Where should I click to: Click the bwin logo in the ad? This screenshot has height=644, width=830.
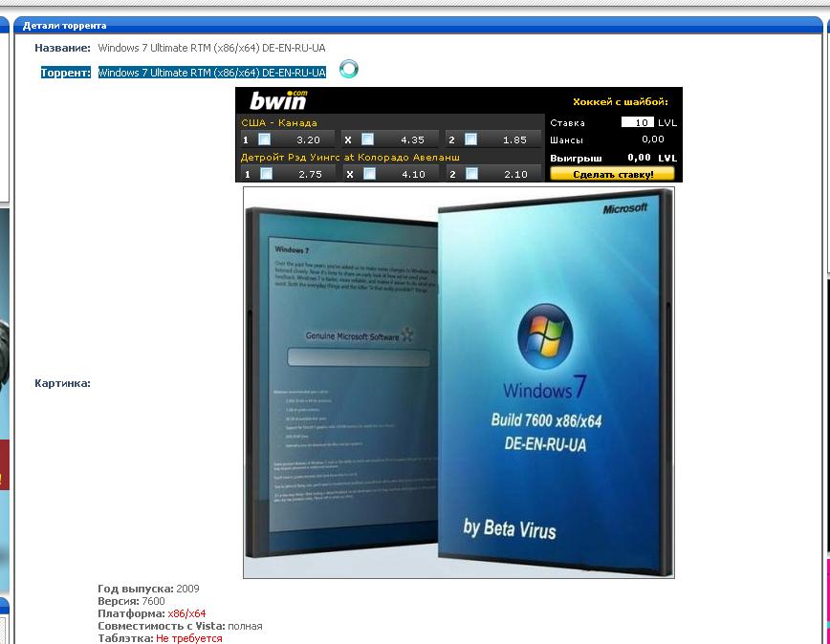click(x=278, y=100)
